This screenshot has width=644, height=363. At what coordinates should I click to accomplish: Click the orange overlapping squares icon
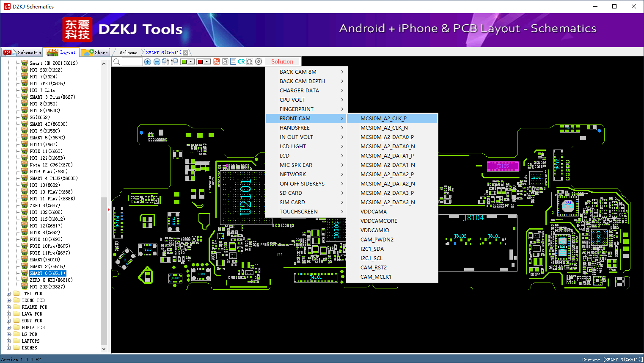click(x=217, y=61)
